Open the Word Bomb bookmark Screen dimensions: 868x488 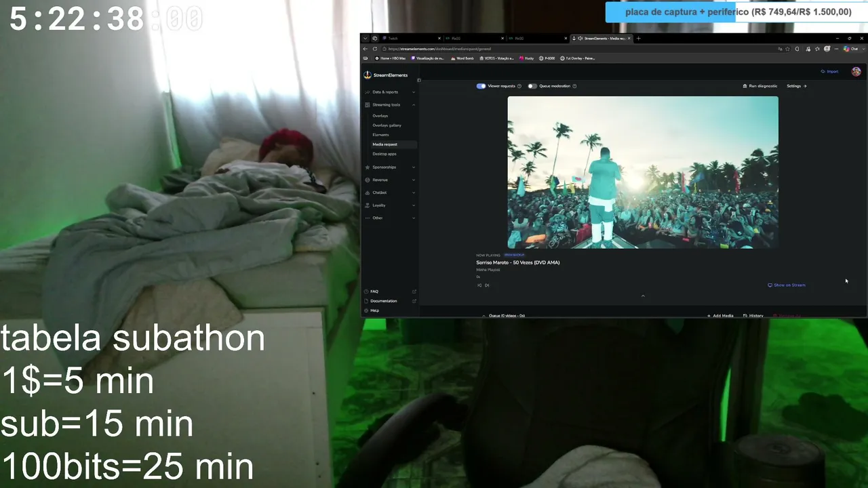462,58
